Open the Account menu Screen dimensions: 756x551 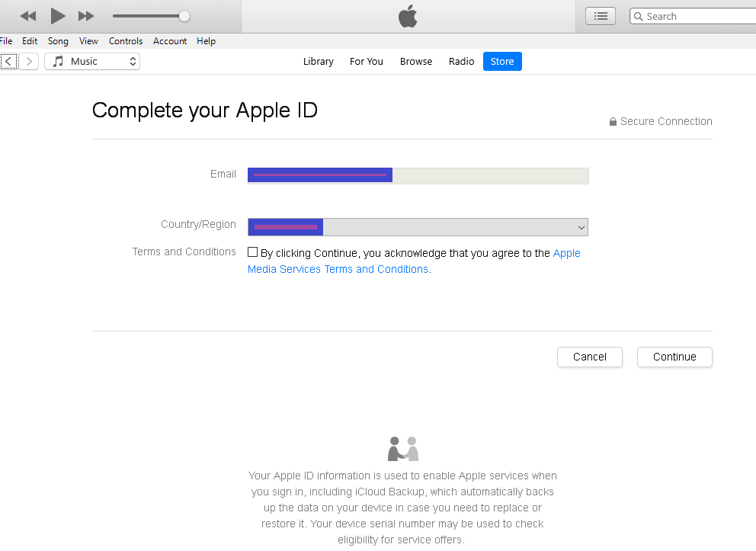click(x=170, y=41)
